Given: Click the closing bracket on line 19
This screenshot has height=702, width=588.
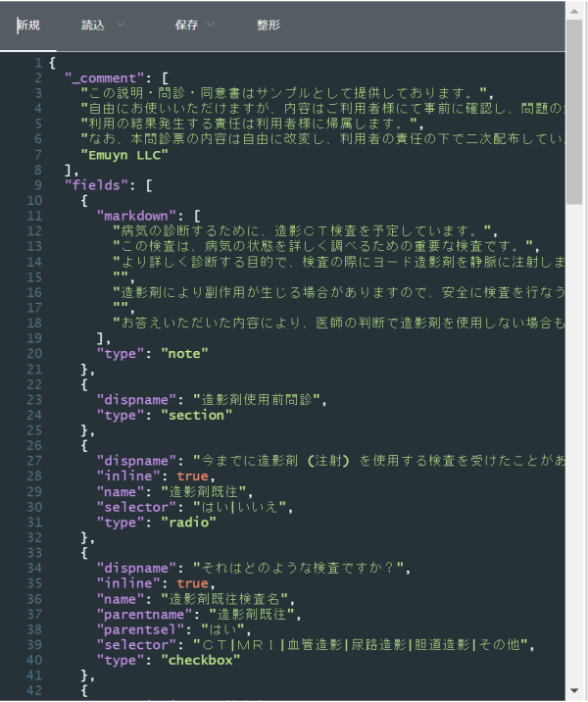Looking at the screenshot, I should (101, 338).
